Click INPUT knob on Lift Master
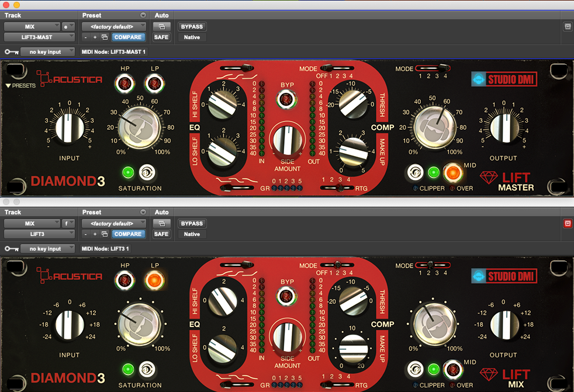The width and height of the screenshot is (574, 392). click(x=69, y=128)
